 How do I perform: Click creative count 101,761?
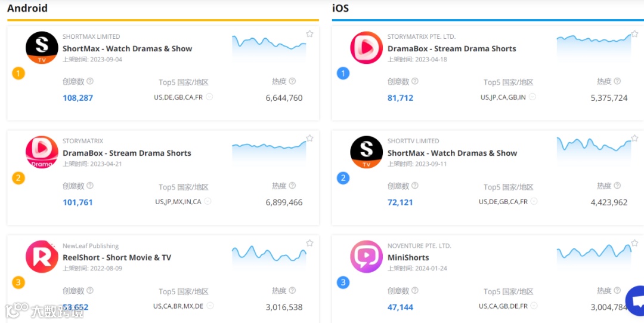point(78,202)
